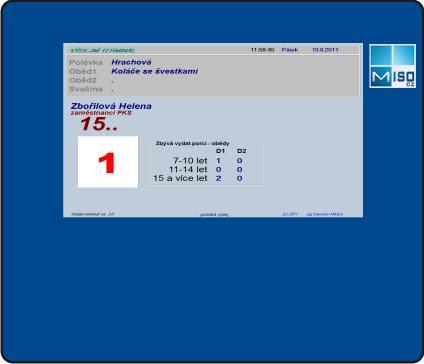Select the white box with red number 1

click(x=108, y=162)
